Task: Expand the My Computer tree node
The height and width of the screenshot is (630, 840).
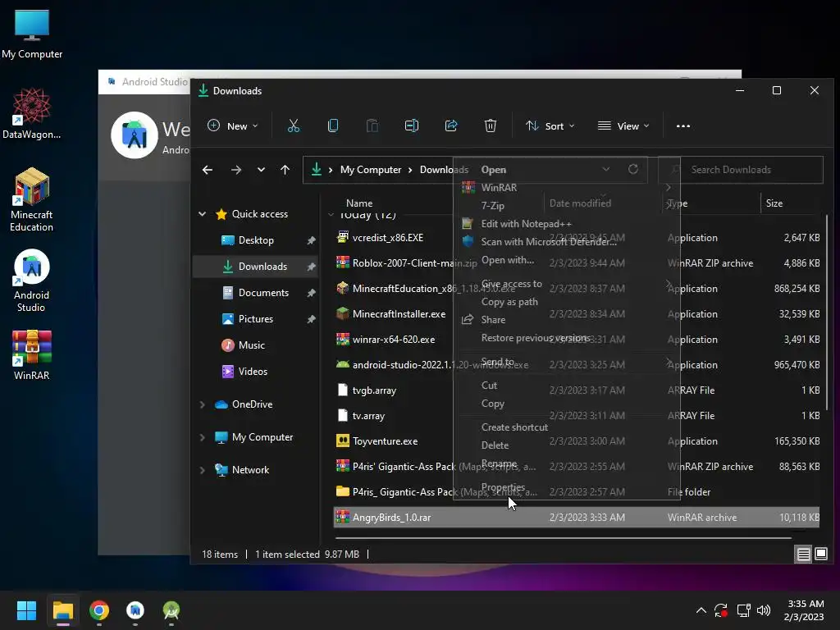Action: point(203,437)
